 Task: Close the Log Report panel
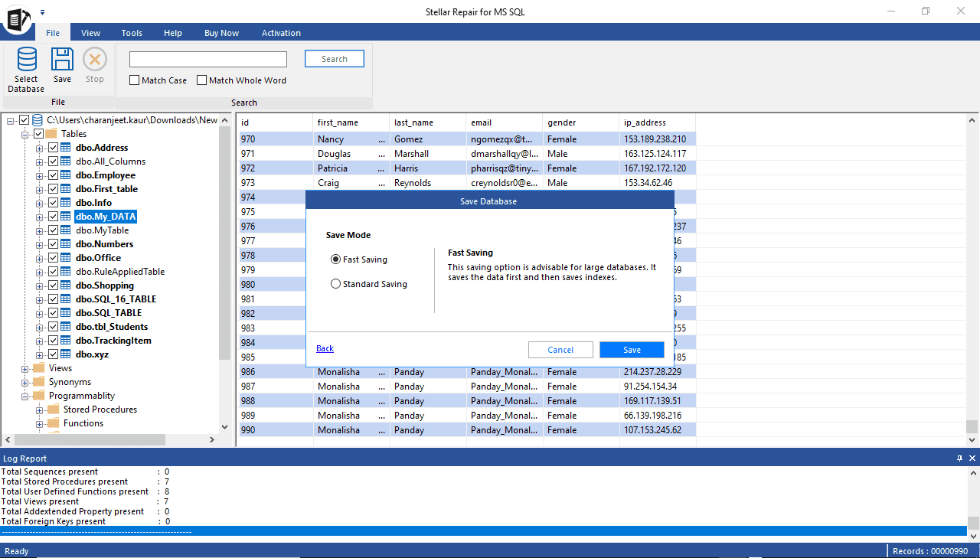coord(972,458)
